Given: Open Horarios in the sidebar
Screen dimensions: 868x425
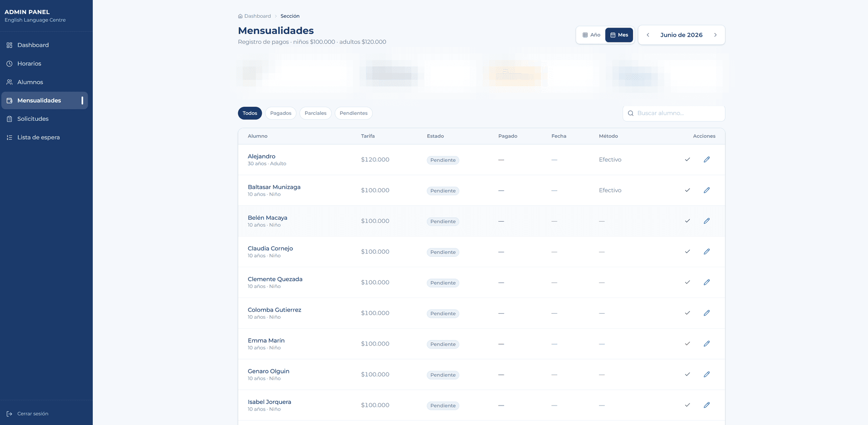Looking at the screenshot, I should pos(45,64).
